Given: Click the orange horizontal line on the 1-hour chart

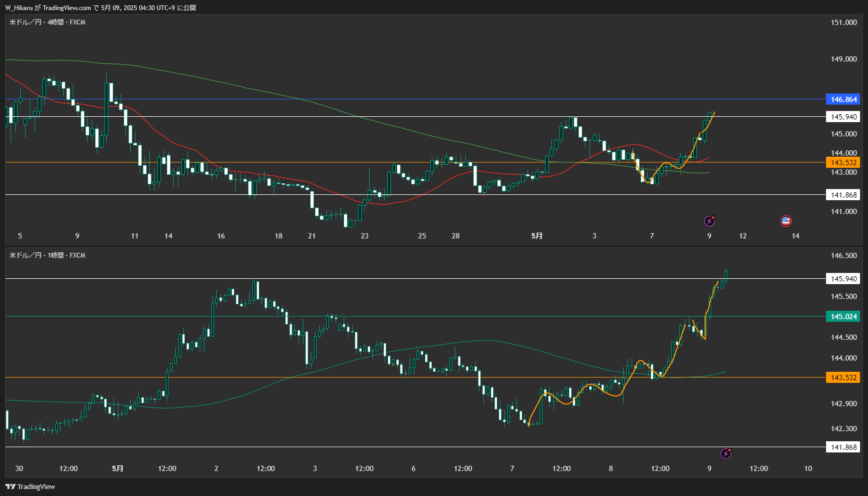Looking at the screenshot, I should (414, 378).
